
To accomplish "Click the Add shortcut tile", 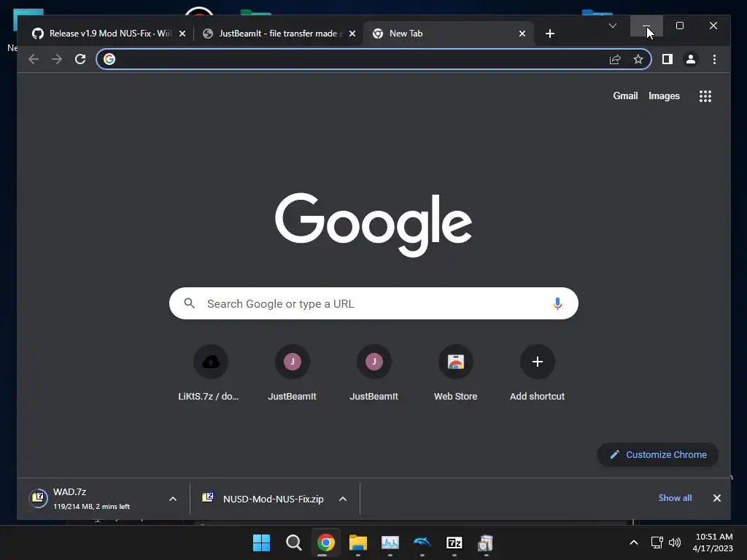I will click(x=538, y=373).
